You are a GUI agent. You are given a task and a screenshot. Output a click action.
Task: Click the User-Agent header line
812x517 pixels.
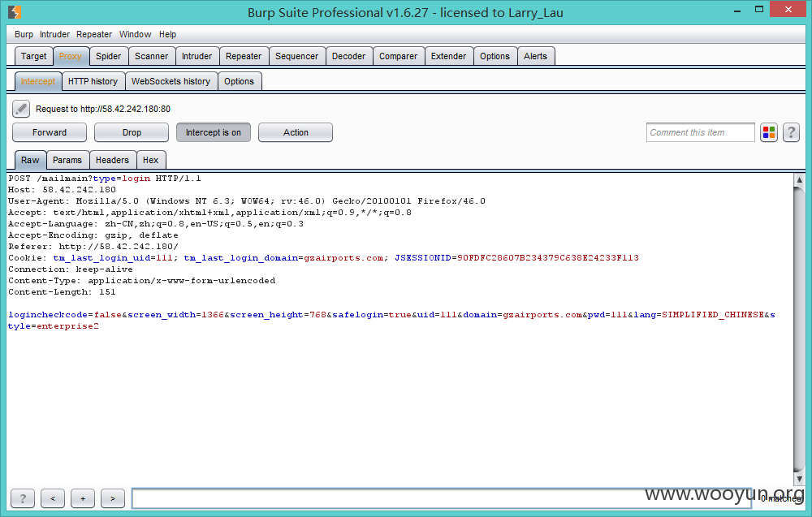[x=247, y=200]
